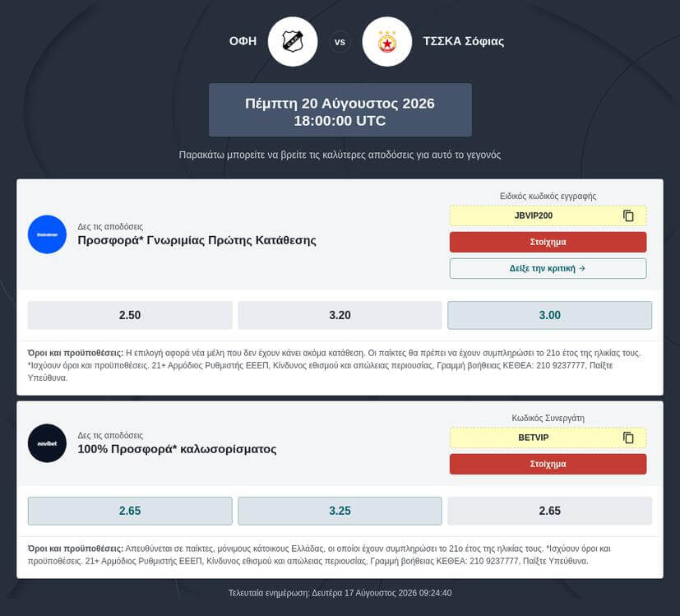The image size is (680, 616).
Task: Open the blue round bookmaker logo
Action: tap(47, 234)
